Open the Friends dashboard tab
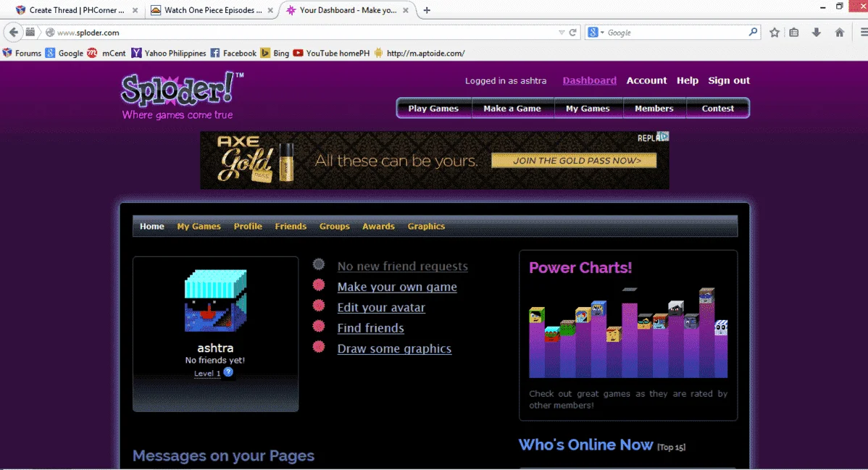The image size is (868, 470). pyautogui.click(x=291, y=227)
